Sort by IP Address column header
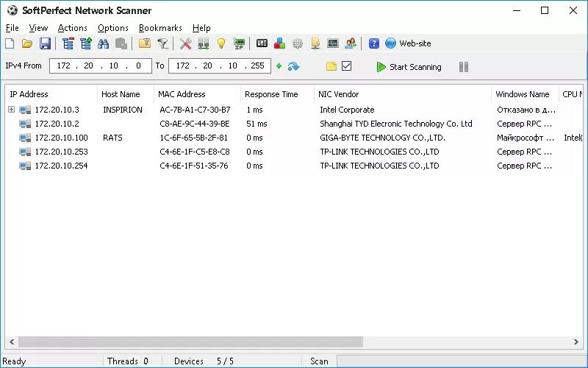This screenshot has width=588, height=368. pyautogui.click(x=51, y=94)
